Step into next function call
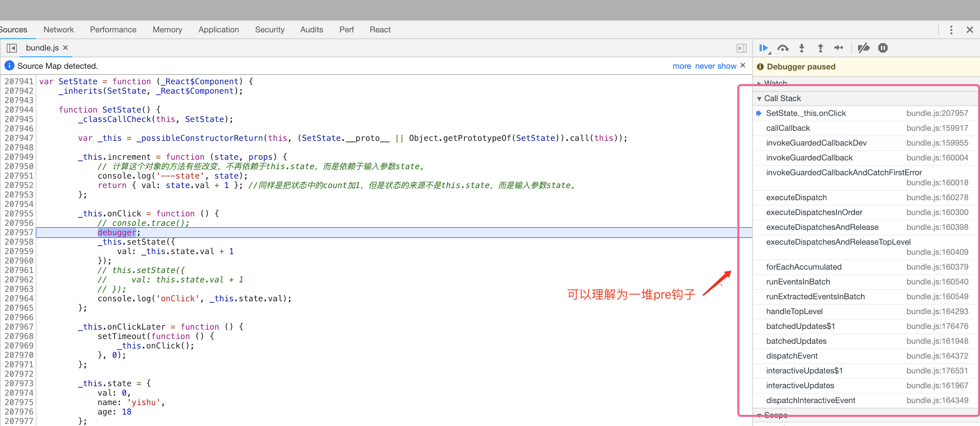980x426 pixels. [x=802, y=48]
